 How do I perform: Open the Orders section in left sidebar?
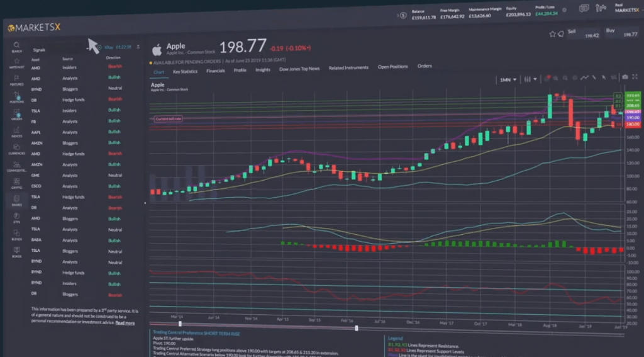17,115
